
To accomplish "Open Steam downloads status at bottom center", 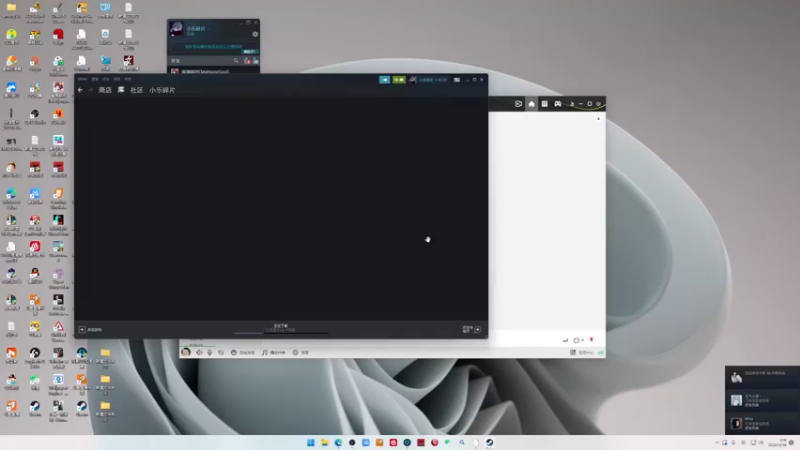I will 281,326.
